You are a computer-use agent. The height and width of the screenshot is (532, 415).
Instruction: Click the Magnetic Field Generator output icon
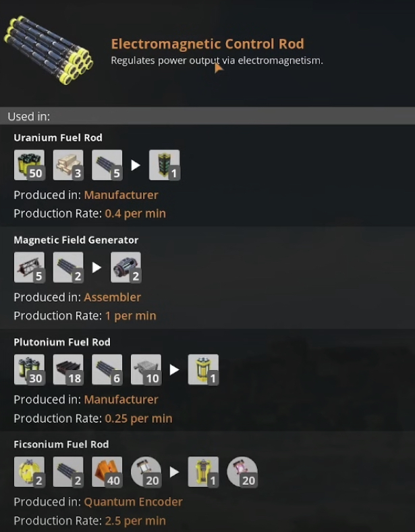click(126, 267)
